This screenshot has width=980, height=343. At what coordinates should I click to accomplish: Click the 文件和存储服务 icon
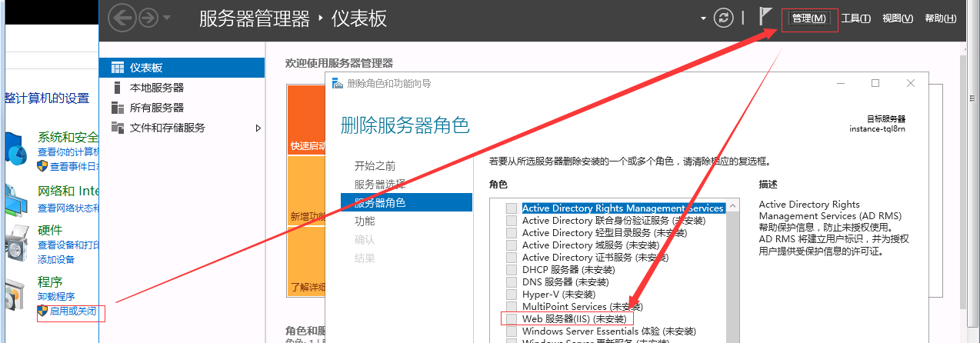click(117, 128)
